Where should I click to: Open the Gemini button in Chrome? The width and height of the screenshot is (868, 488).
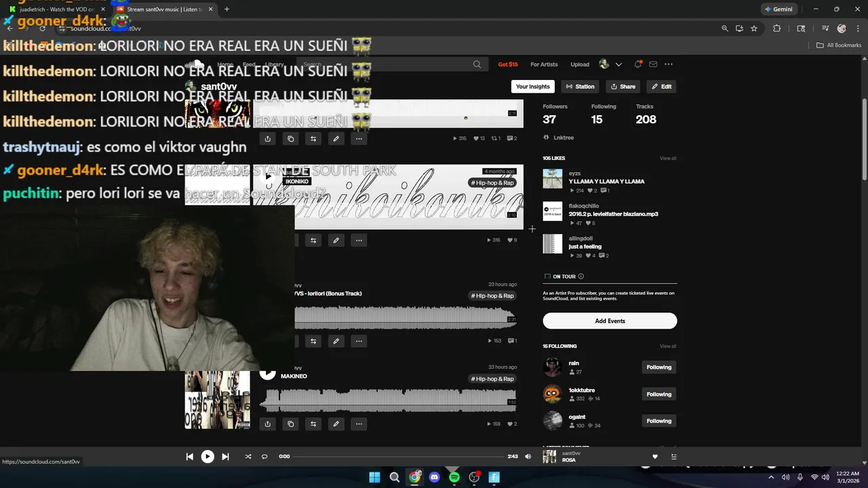point(778,9)
